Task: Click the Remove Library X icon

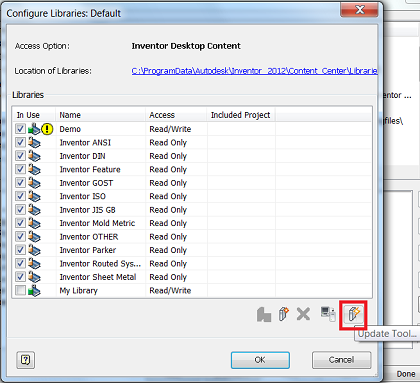Action: tap(303, 314)
